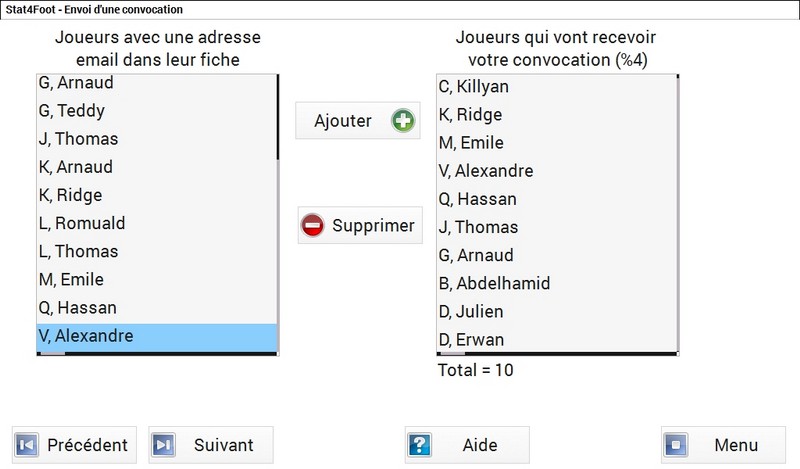This screenshot has width=800, height=469.
Task: Click the rewind icon on Précédent
Action: coord(27,445)
